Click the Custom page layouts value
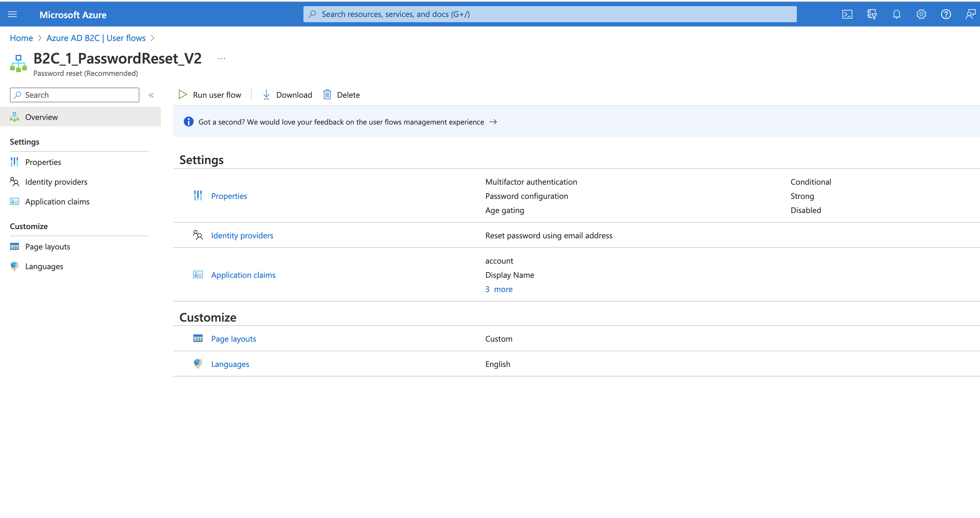The width and height of the screenshot is (980, 518). tap(498, 339)
